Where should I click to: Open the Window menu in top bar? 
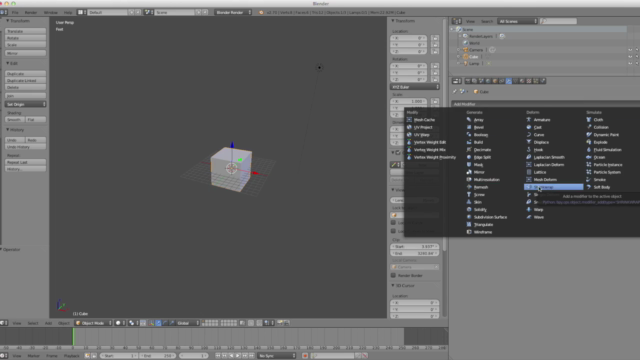pos(51,13)
